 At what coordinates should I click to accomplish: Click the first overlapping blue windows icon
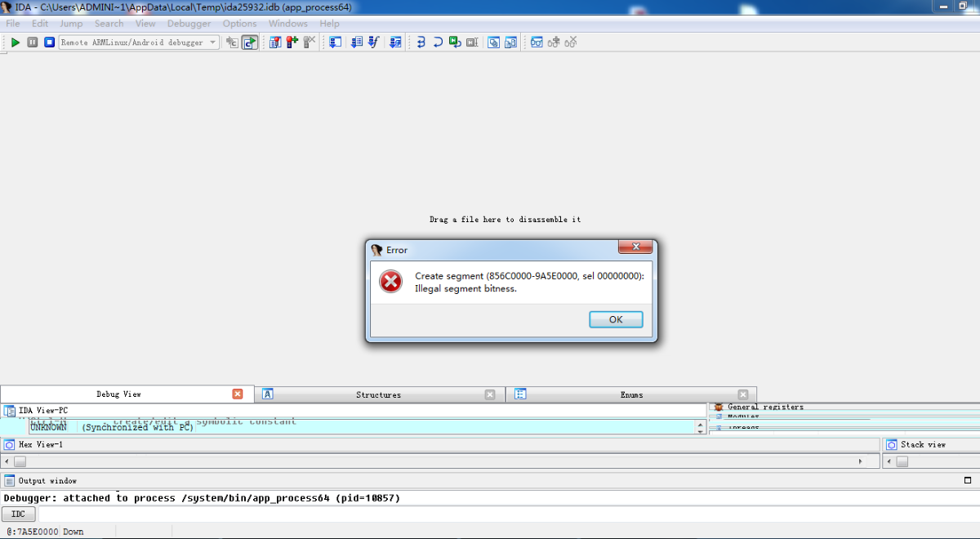[493, 42]
